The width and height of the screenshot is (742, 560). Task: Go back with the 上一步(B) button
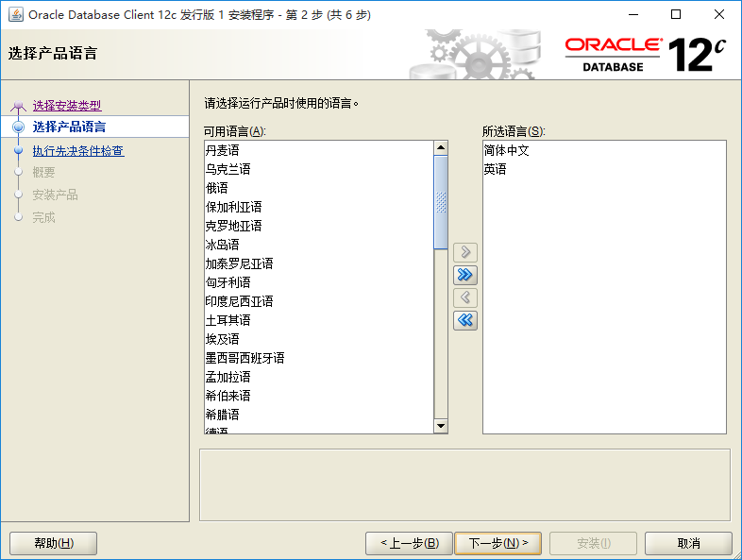click(410, 543)
